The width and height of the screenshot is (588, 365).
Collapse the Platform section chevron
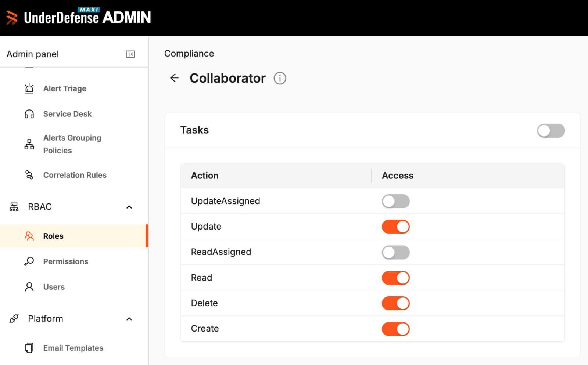(x=129, y=319)
